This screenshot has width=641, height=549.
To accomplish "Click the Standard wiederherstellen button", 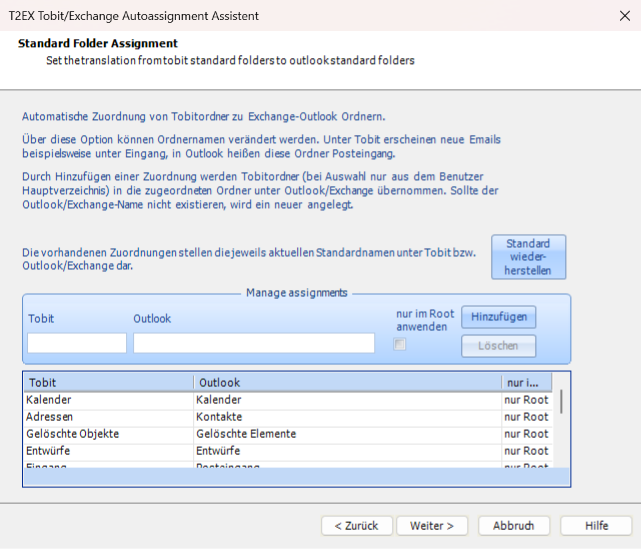I will [528, 257].
